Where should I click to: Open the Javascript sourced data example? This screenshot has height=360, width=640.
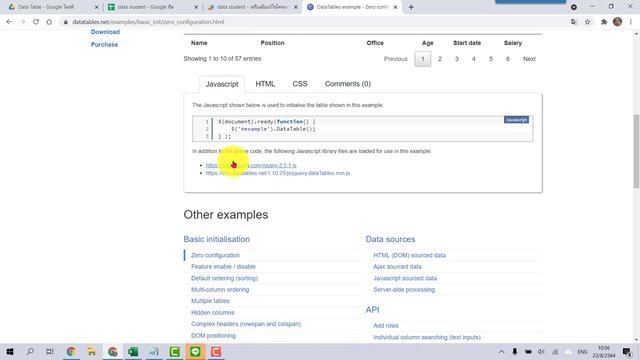(x=405, y=278)
